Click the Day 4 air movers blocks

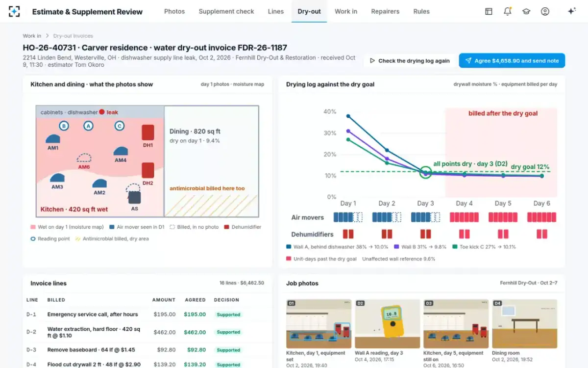coord(464,217)
